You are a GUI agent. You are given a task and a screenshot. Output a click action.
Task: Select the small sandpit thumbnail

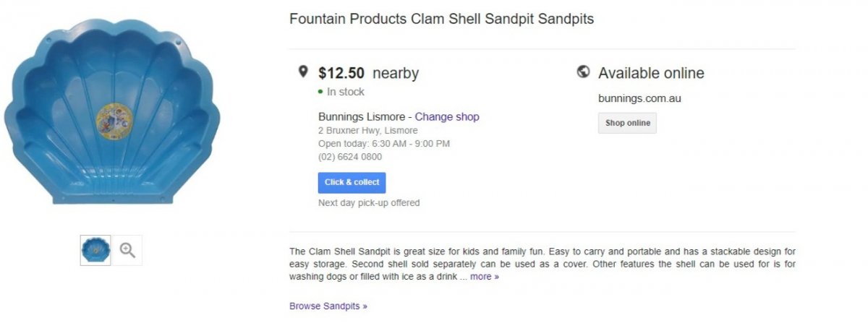(95, 250)
